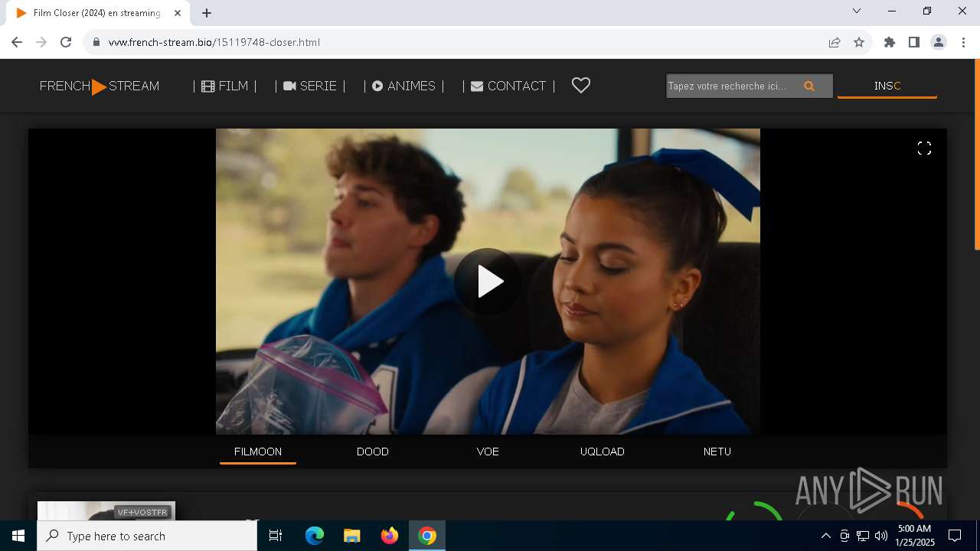Open the ANIMES menu
Image resolution: width=980 pixels, height=551 pixels.
tap(403, 86)
